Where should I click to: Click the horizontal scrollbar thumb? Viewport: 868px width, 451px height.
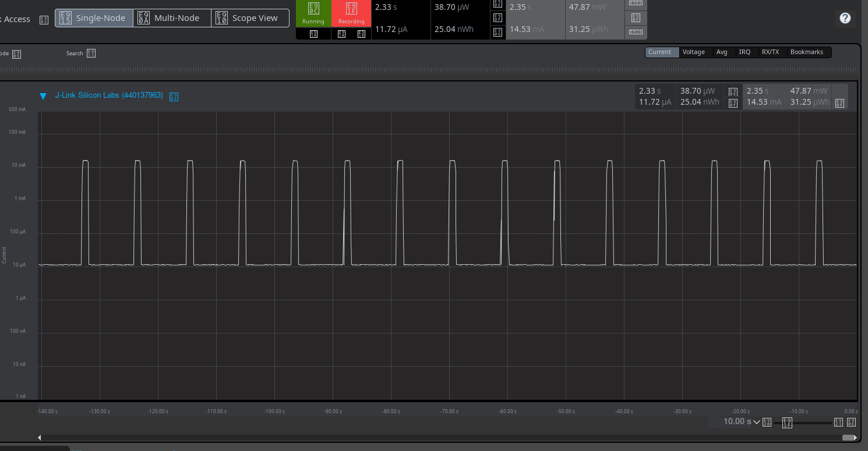[848, 438]
